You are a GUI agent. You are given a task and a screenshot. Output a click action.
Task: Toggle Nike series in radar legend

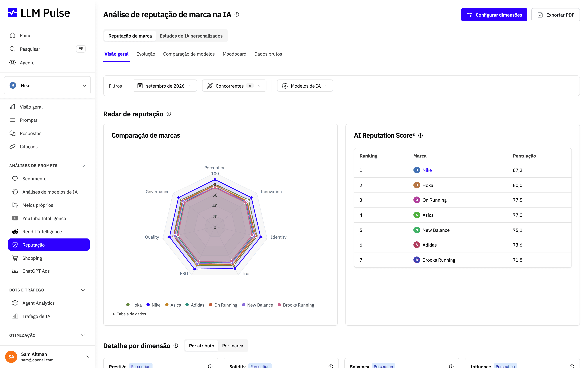153,305
